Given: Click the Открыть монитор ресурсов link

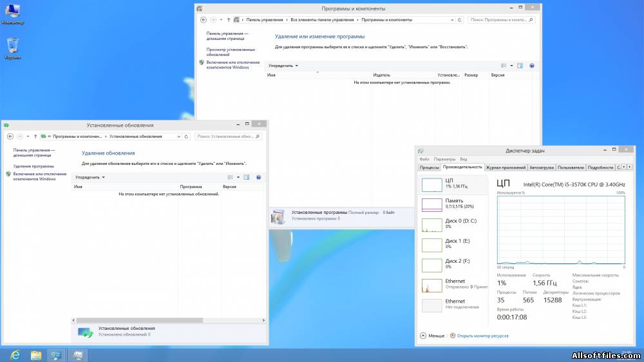Looking at the screenshot, I should coord(482,336).
